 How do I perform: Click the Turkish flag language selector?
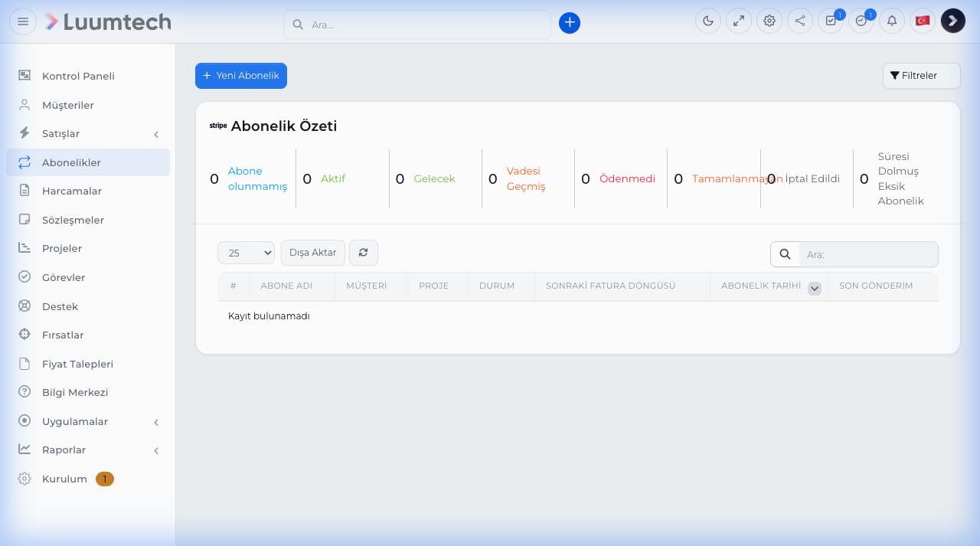click(x=923, y=21)
